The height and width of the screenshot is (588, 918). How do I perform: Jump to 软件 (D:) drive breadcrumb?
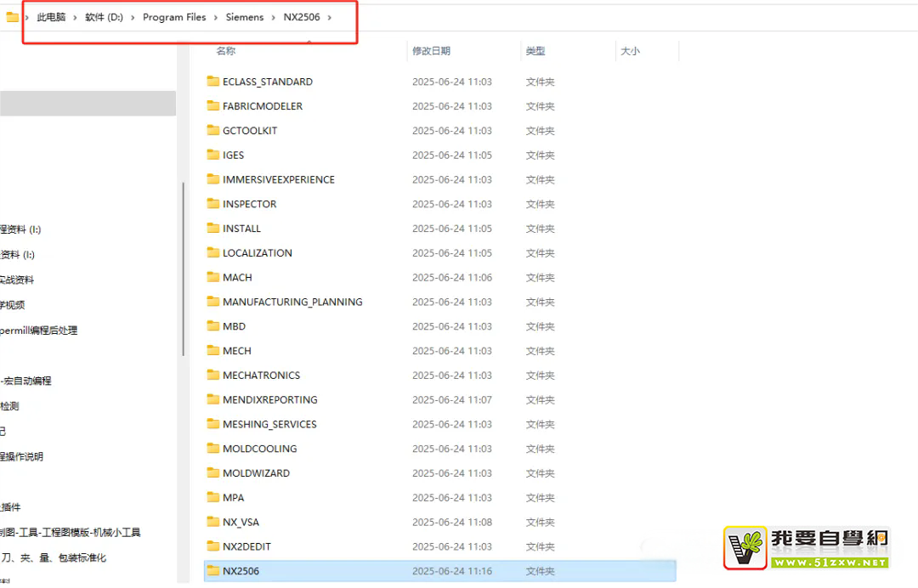(104, 17)
